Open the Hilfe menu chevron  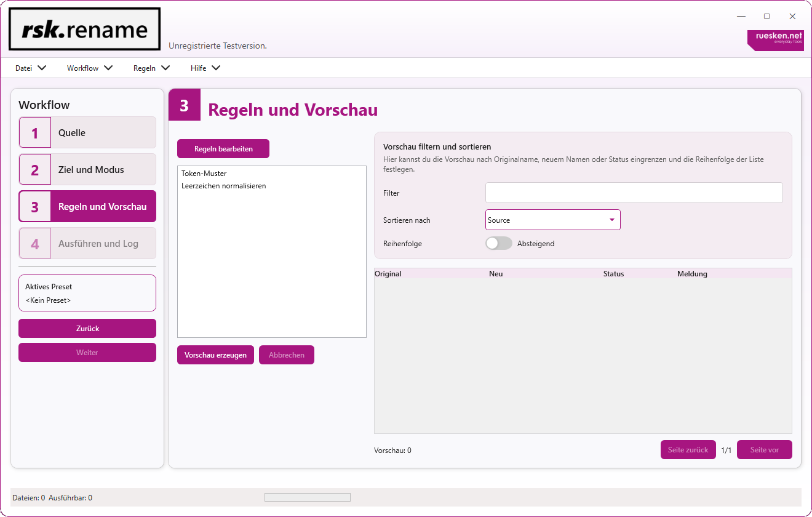[x=215, y=68]
